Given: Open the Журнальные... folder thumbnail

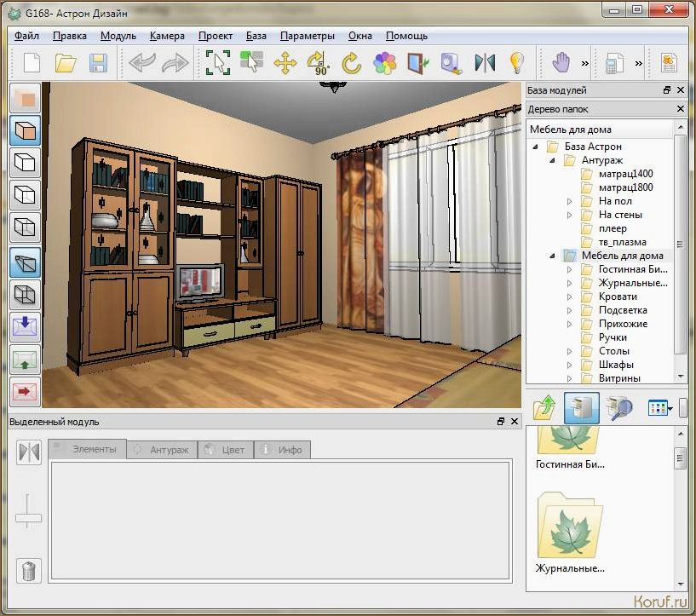Looking at the screenshot, I should 570,533.
